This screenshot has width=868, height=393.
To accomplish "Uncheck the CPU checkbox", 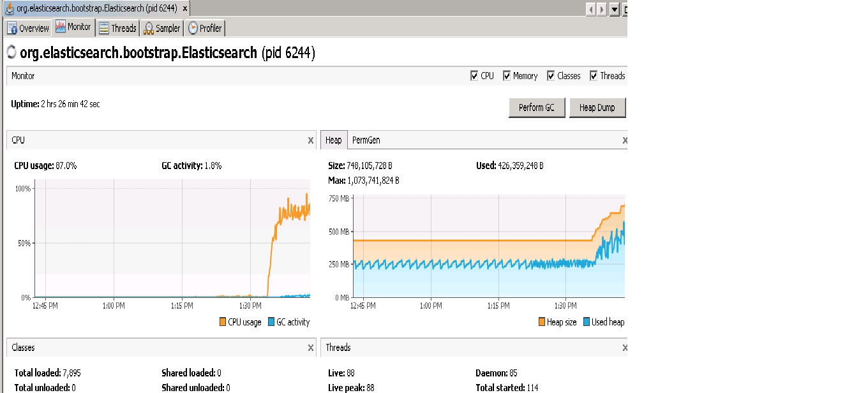I will pos(474,75).
